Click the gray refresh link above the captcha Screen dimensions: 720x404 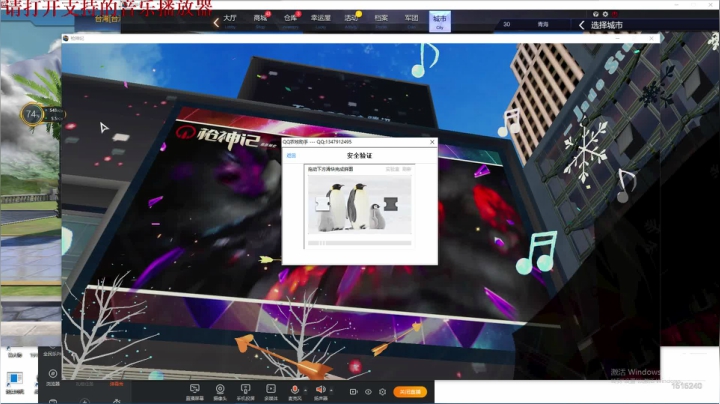point(407,169)
